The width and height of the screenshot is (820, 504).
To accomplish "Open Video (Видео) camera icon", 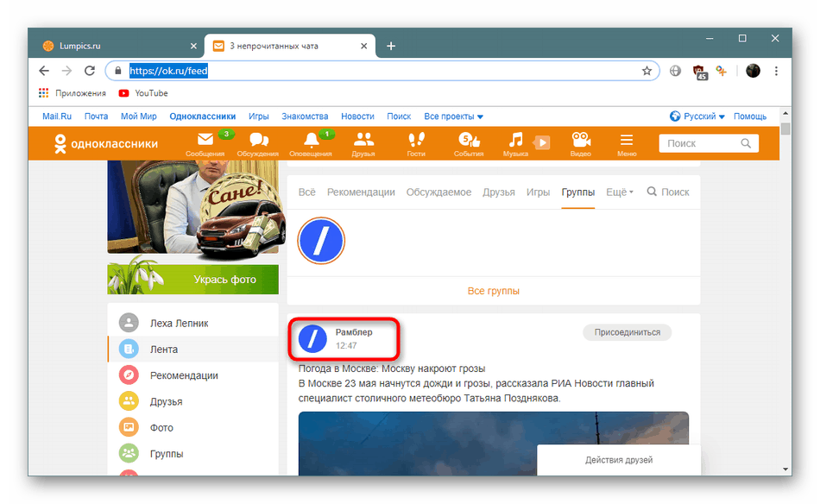I will pyautogui.click(x=581, y=140).
